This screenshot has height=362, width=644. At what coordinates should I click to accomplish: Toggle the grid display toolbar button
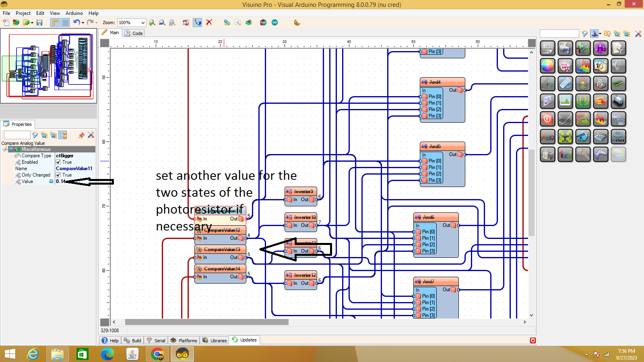pyautogui.click(x=65, y=23)
